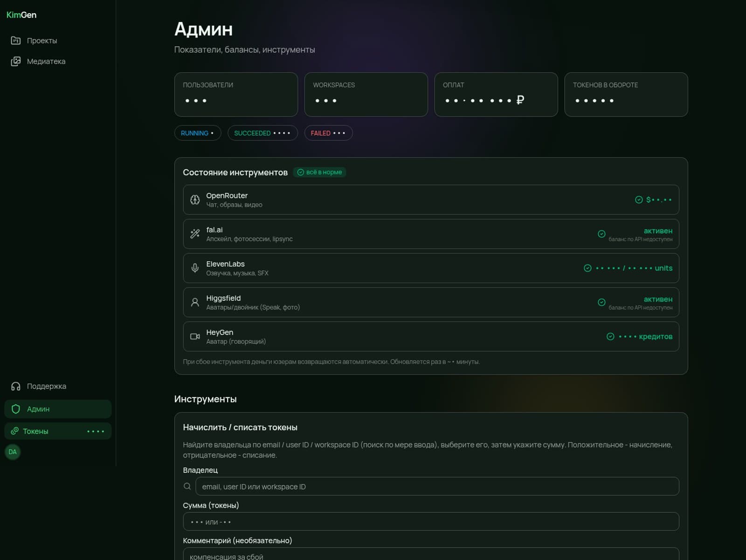This screenshot has height=560, width=746.
Task: Click the Пользователи stat card
Action: pos(236,94)
